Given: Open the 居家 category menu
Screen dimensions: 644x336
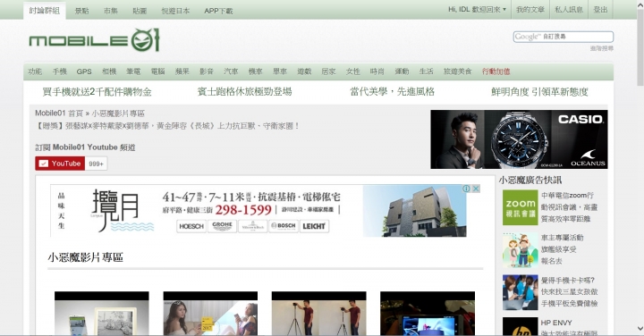Looking at the screenshot, I should point(328,71).
